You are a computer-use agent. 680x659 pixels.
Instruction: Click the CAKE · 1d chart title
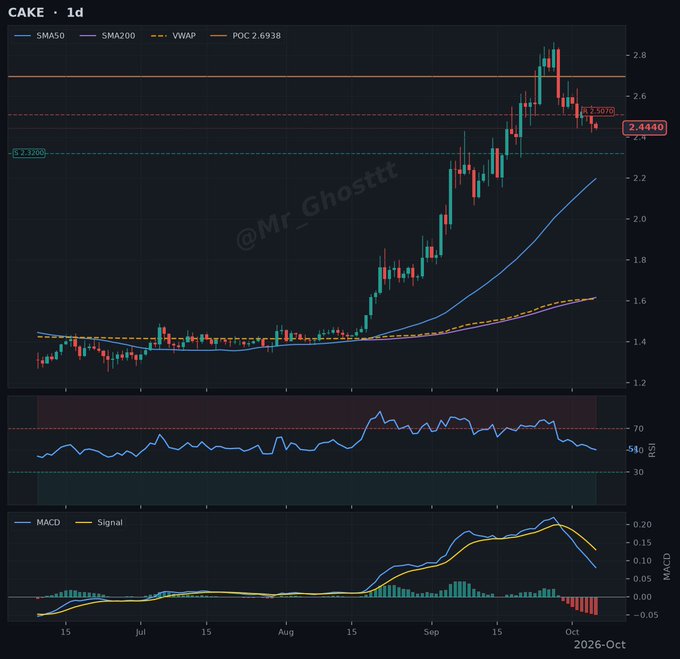click(x=46, y=13)
